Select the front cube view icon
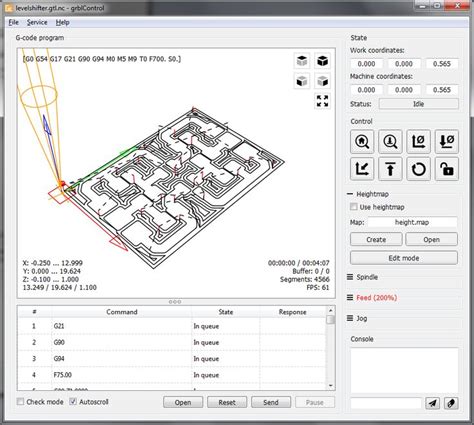 point(302,81)
